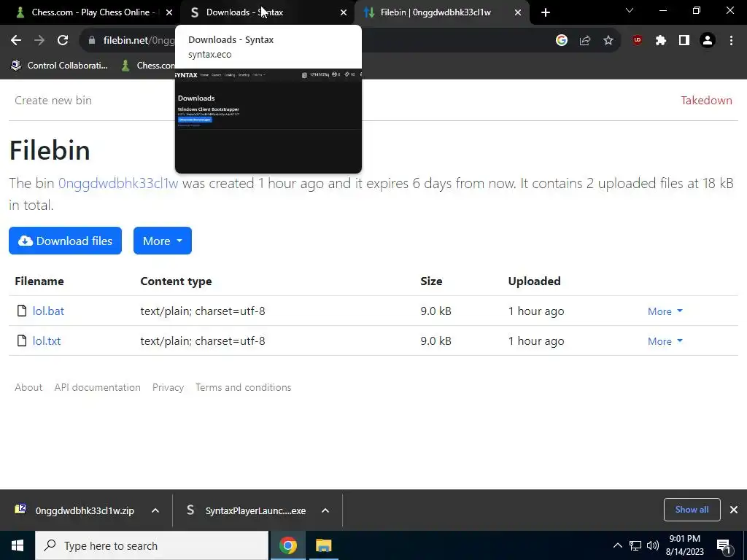Open the About footer link
Viewport: 747px width, 560px height.
click(28, 388)
